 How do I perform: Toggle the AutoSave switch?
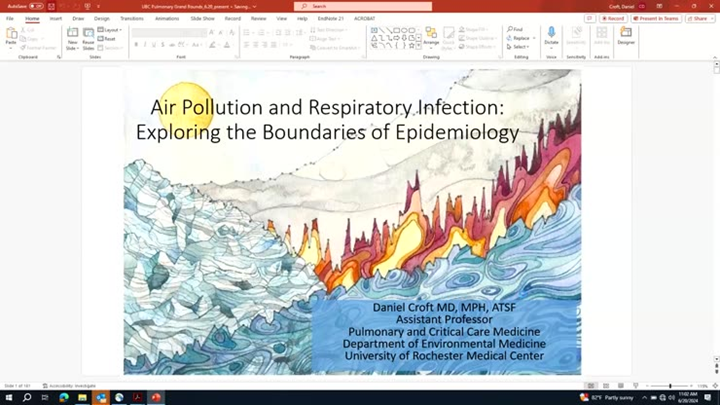36,6
